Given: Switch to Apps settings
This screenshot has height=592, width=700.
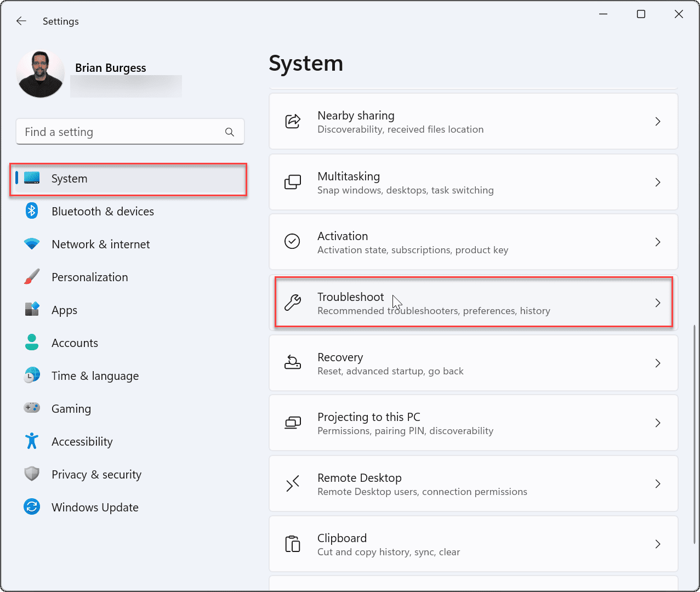Looking at the screenshot, I should 64,310.
